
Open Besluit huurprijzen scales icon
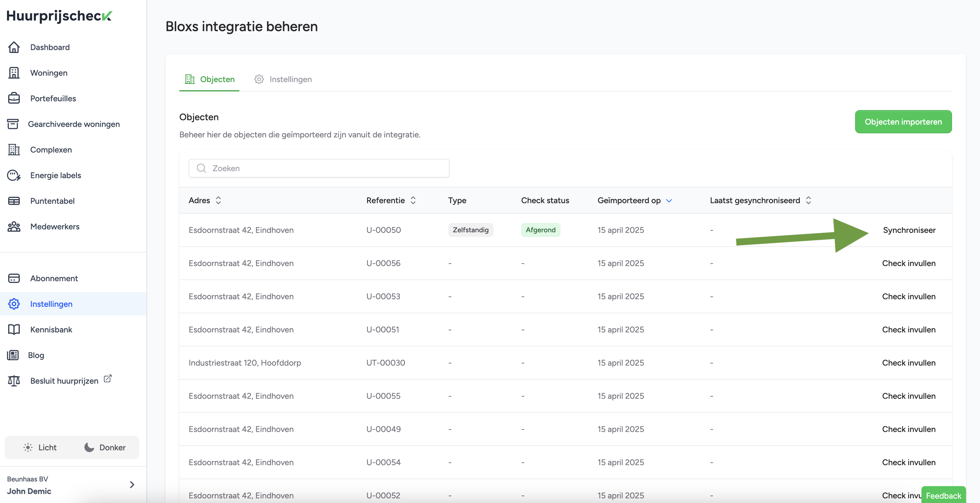pos(14,380)
